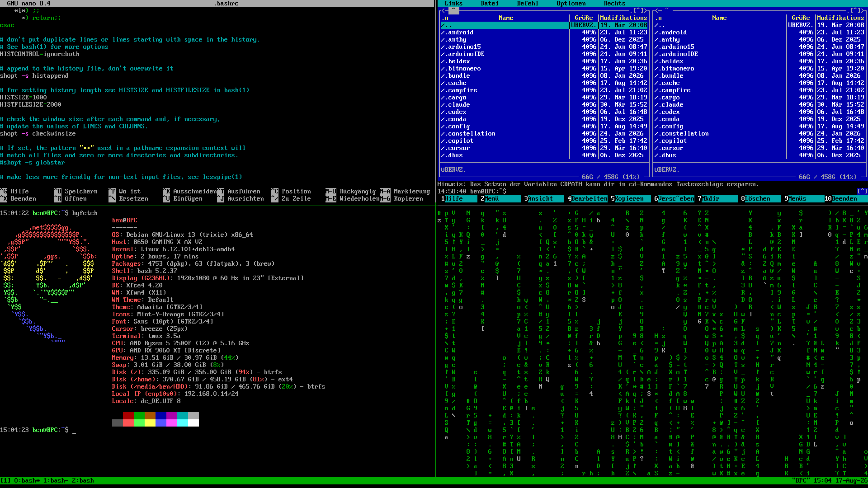Sort left MC panel by Name column
This screenshot has width=868, height=488.
(x=506, y=18)
